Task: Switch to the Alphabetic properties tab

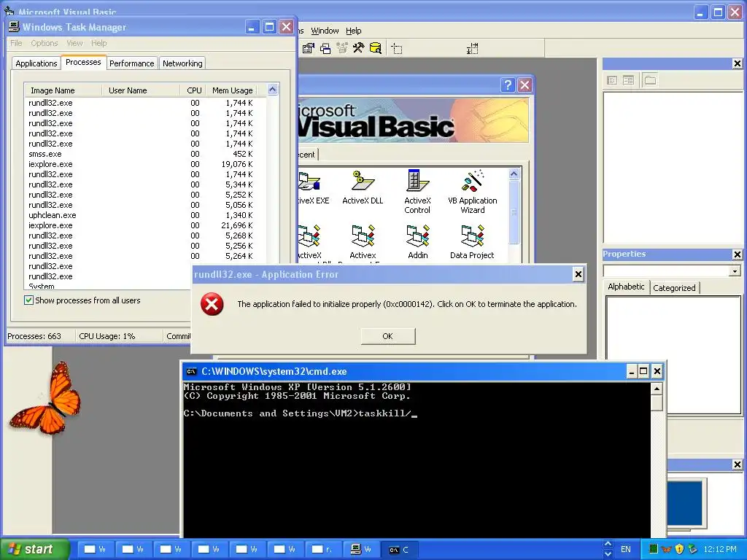Action: [x=626, y=287]
